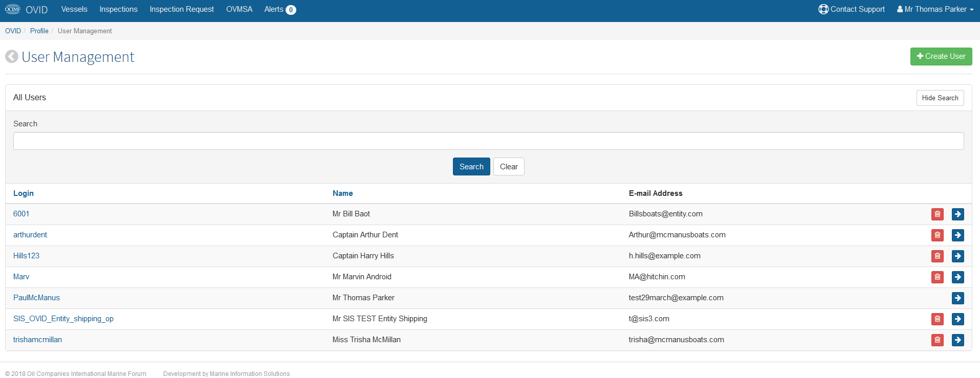
Task: Select the name Mr SIS TEST Entity Shipping
Action: 380,319
